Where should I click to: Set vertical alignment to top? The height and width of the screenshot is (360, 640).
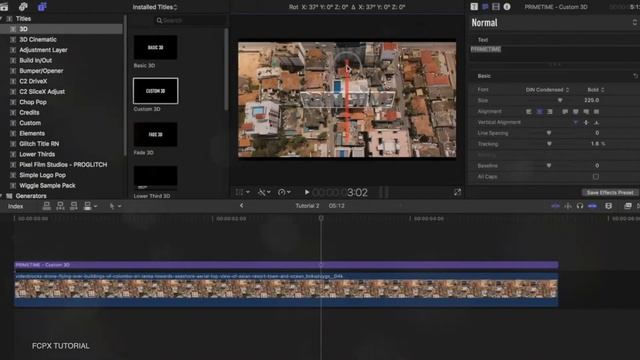point(576,122)
